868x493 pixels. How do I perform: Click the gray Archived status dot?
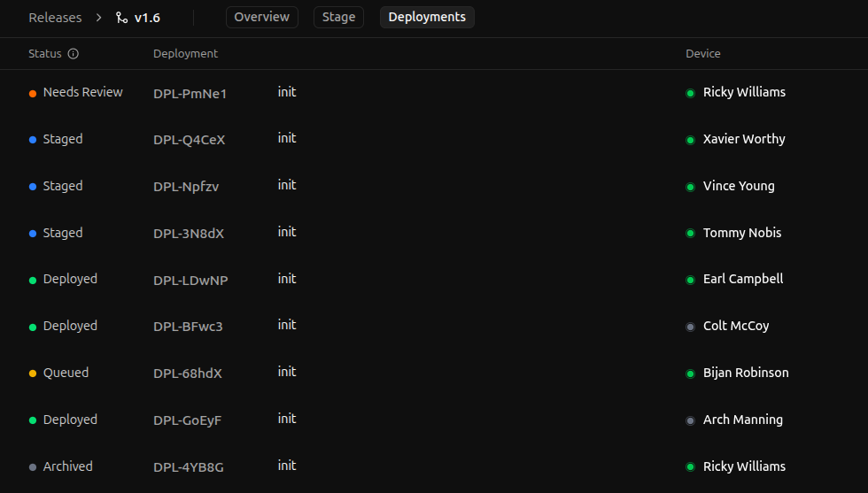pos(33,467)
